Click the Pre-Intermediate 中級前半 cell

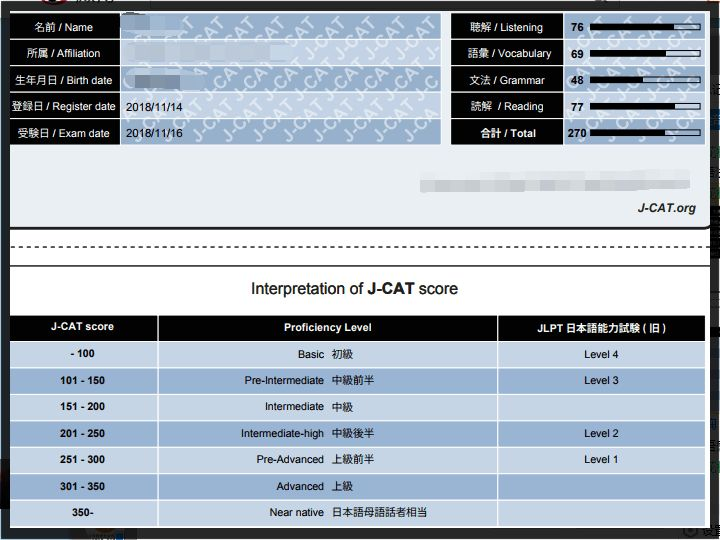(327, 381)
